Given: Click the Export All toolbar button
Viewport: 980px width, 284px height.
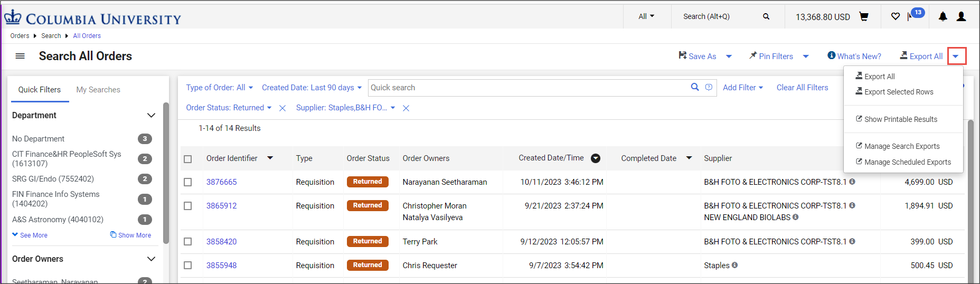Looking at the screenshot, I should coord(921,56).
